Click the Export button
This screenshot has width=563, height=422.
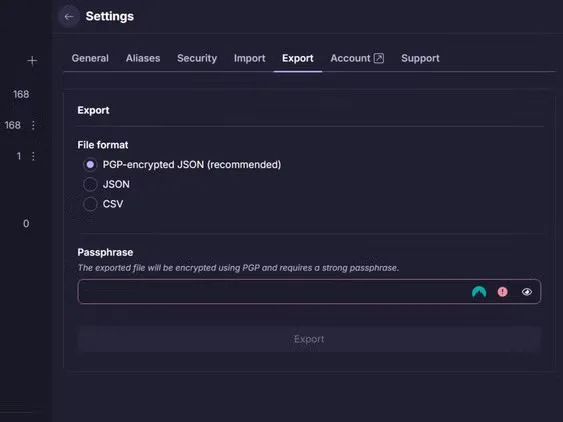click(x=309, y=339)
